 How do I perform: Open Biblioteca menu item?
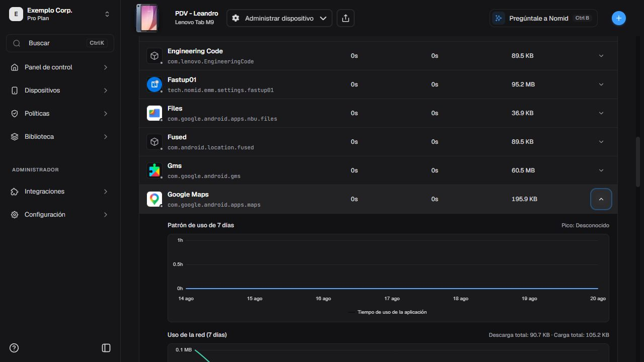click(60, 137)
